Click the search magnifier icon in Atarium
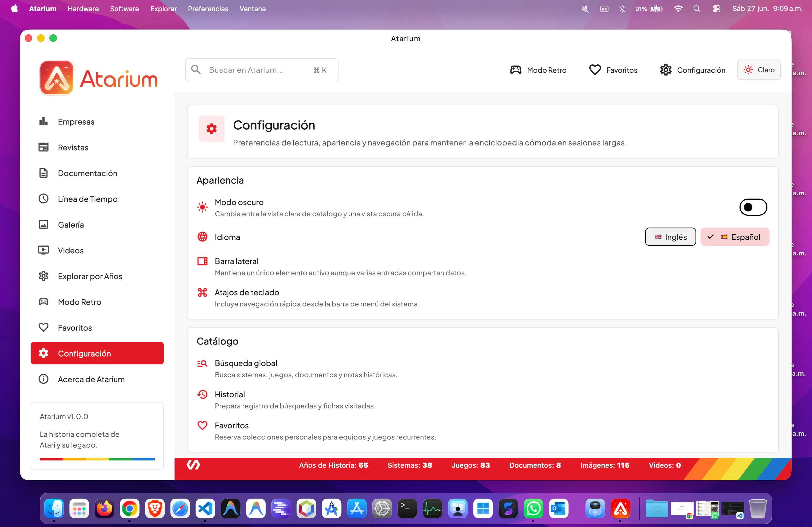The image size is (812, 527). [196, 69]
